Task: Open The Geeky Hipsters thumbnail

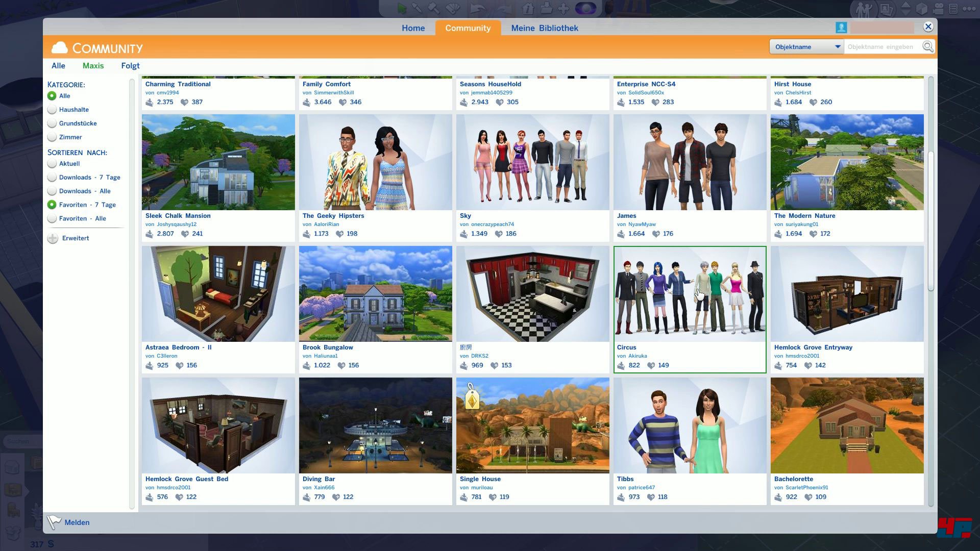Action: [375, 162]
